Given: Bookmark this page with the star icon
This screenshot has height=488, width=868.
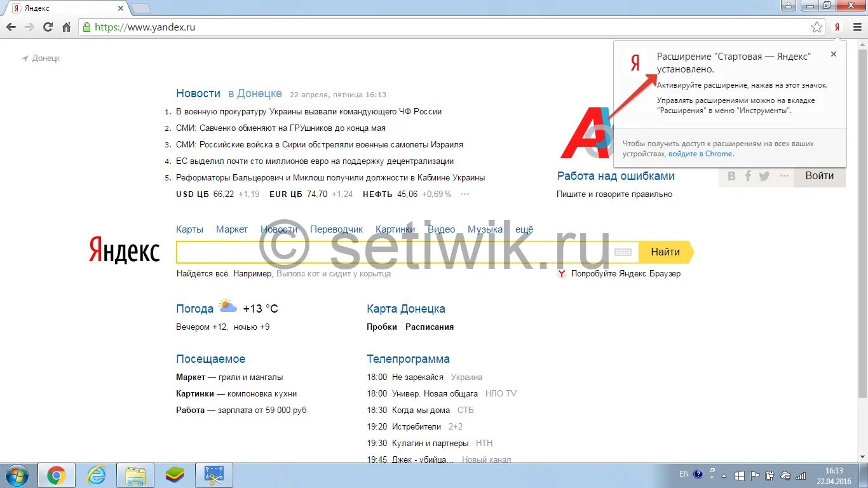Looking at the screenshot, I should [817, 27].
